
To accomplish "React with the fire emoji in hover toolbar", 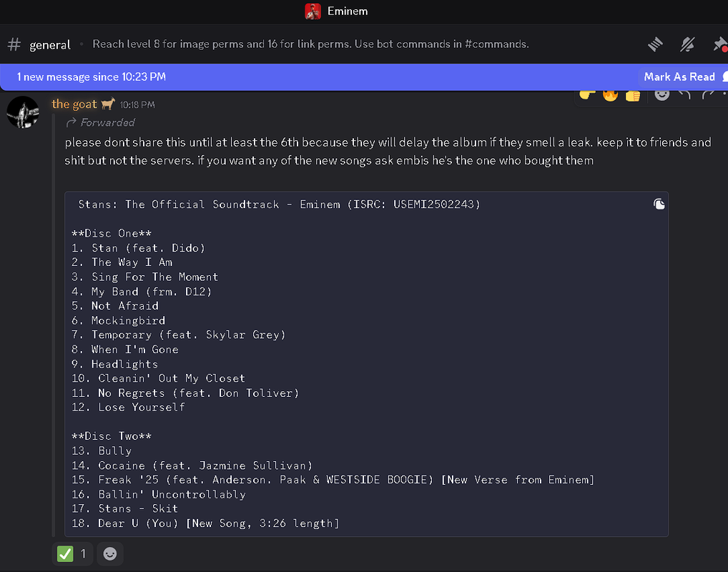I will (610, 94).
